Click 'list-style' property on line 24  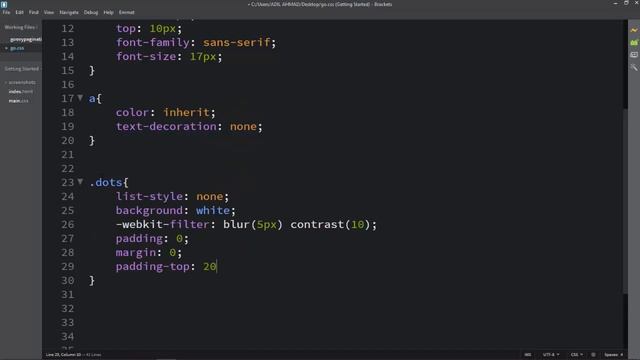click(x=149, y=196)
